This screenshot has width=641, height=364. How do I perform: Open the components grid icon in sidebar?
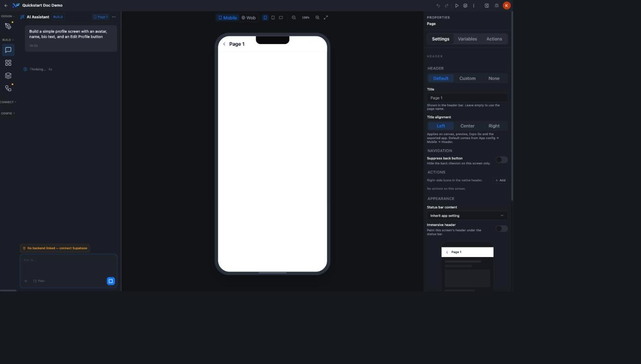click(8, 63)
